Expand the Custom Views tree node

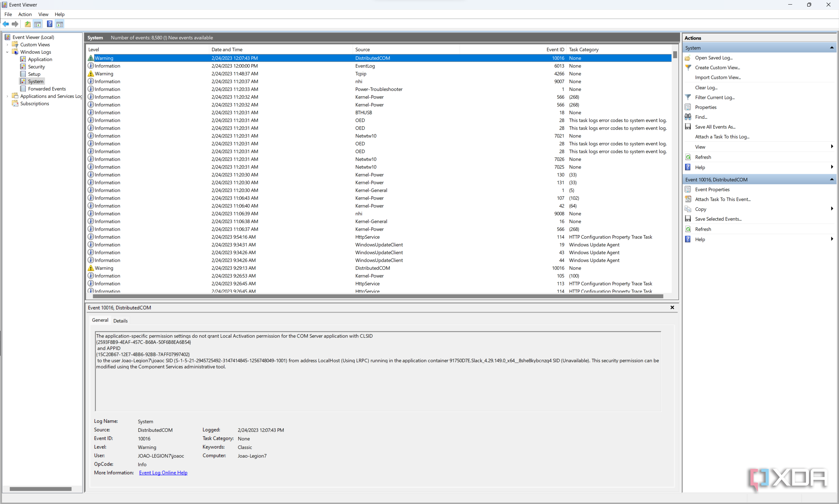pyautogui.click(x=8, y=45)
